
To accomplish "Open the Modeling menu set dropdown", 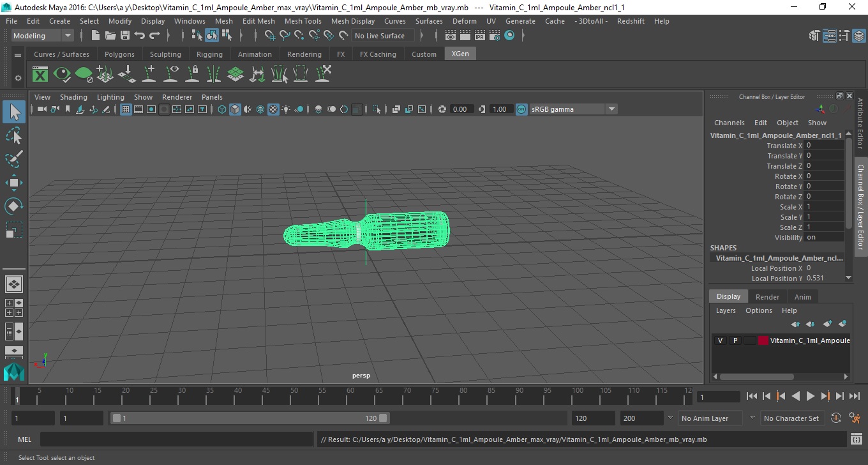I will tap(43, 36).
